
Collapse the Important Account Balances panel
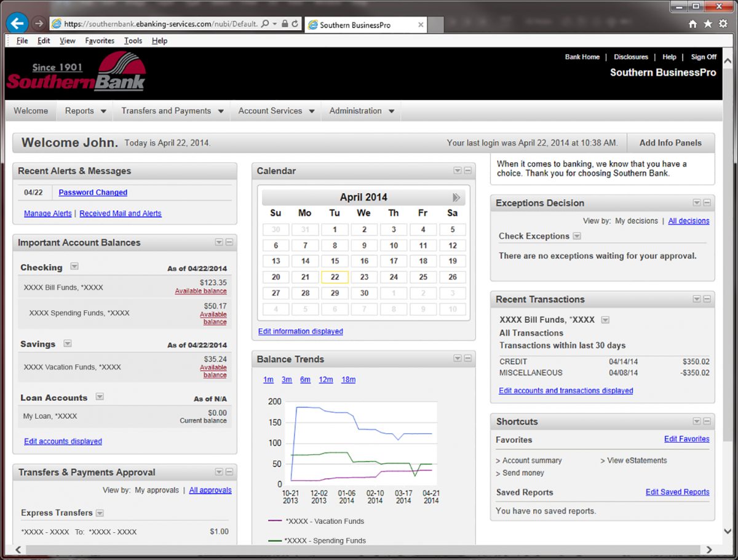pos(229,242)
